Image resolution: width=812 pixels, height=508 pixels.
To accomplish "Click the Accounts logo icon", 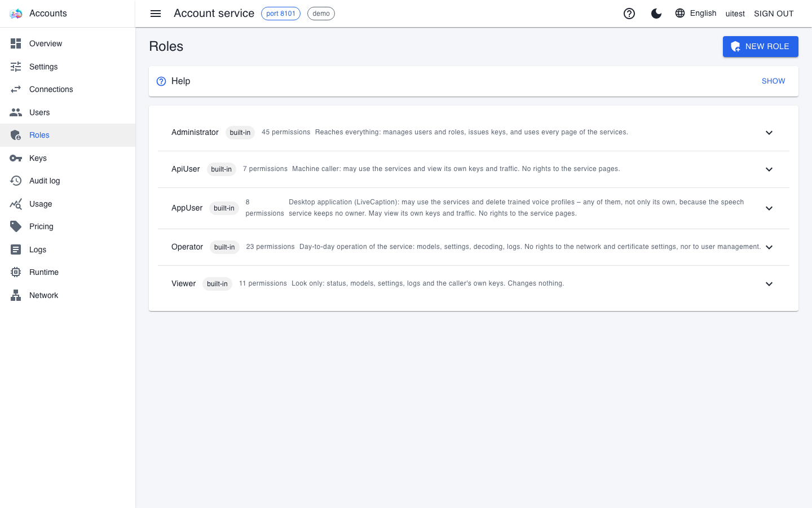I will coord(16,14).
